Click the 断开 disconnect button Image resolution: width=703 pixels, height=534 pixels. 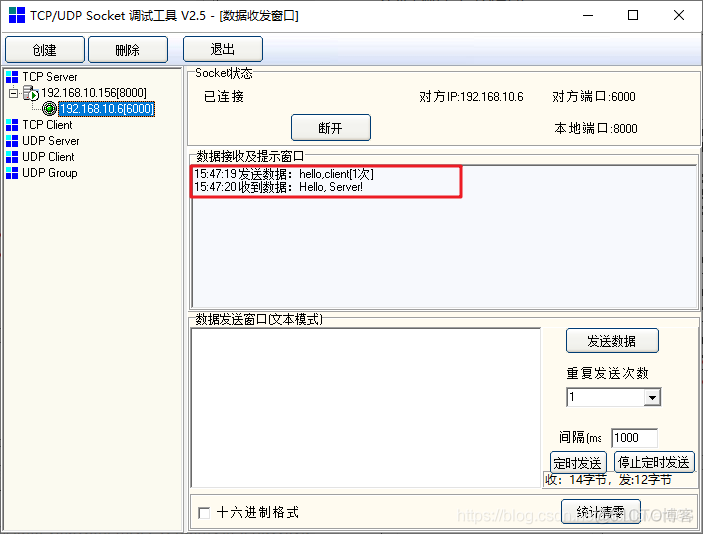[x=331, y=128]
